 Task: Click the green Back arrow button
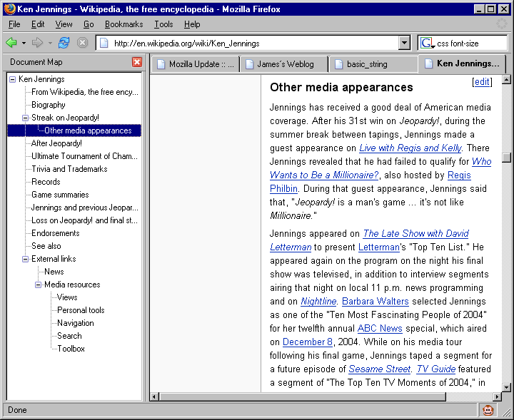11,43
